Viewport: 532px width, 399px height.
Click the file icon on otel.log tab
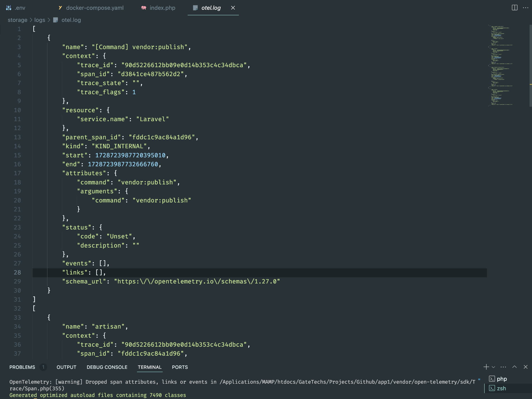[195, 8]
